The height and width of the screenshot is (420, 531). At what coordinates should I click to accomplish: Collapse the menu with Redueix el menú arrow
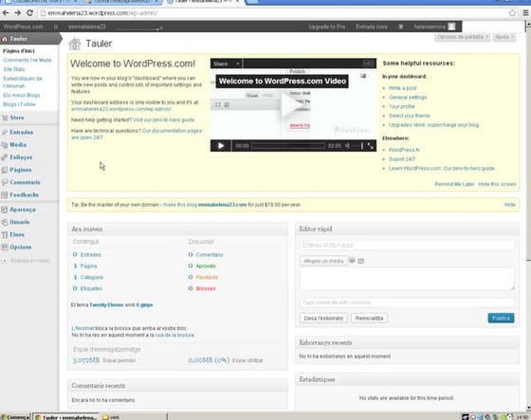point(5,261)
